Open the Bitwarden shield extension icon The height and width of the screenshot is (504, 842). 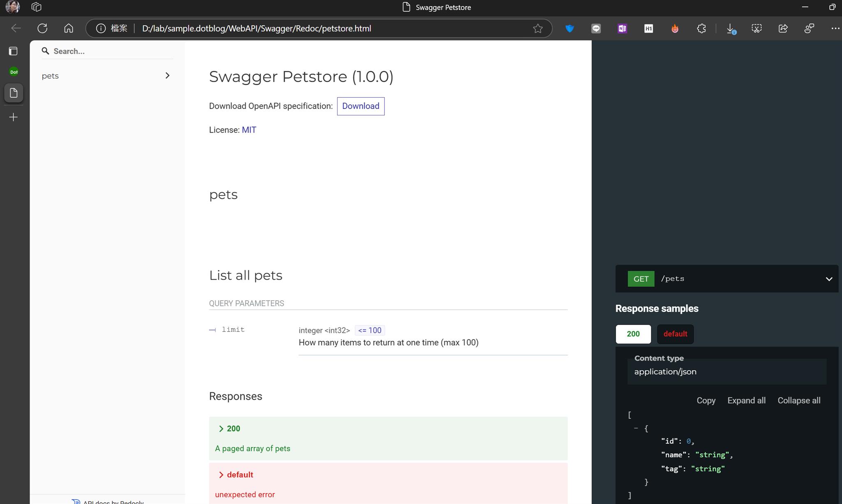[x=569, y=28]
